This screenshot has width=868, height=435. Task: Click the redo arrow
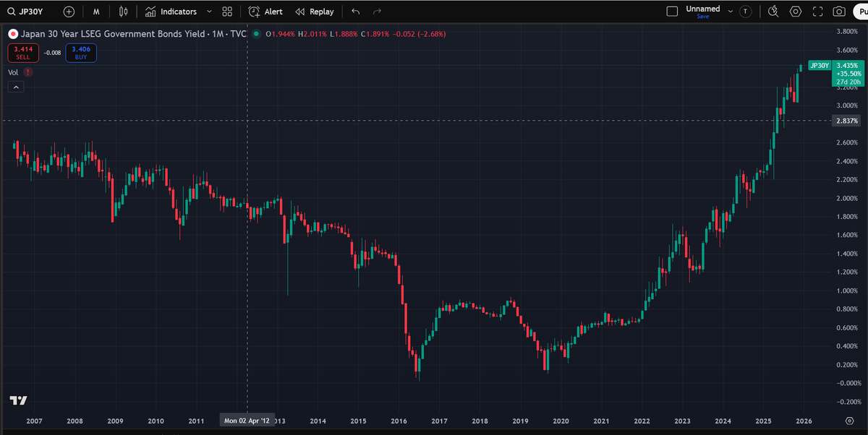pos(376,12)
